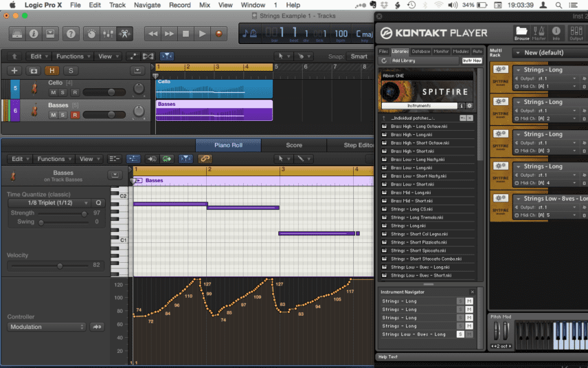Toggle MIDI Out green button in piano roll
Image resolution: width=588 pixels, height=368 pixels.
click(x=166, y=159)
